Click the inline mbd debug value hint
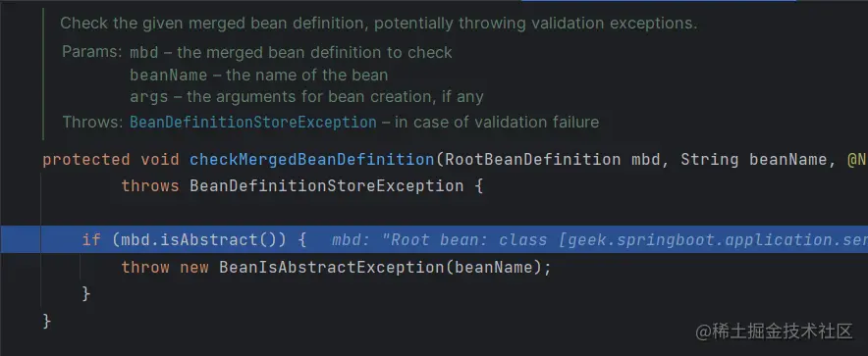 coord(600,240)
